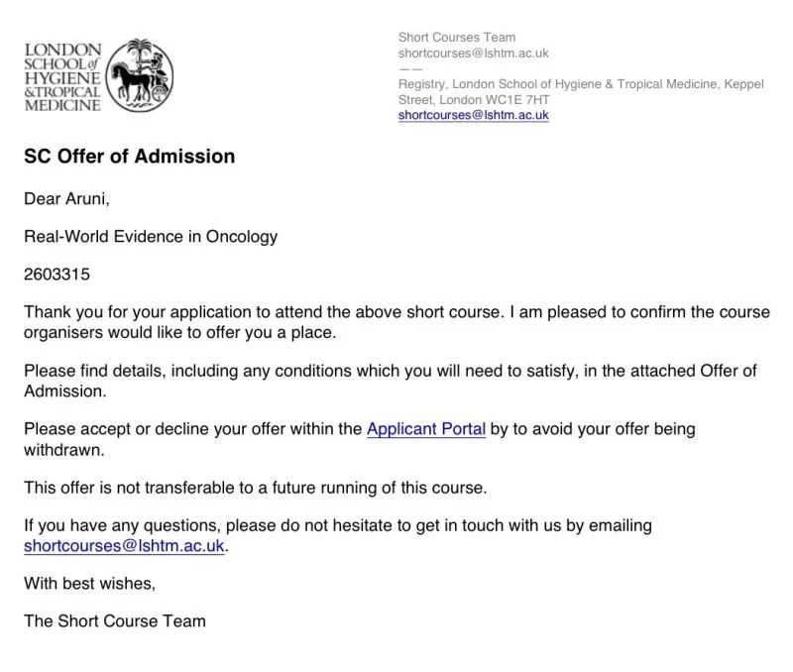Click the 'With best wishes' closing line
Image resolution: width=793 pixels, height=672 pixels.
click(89, 584)
